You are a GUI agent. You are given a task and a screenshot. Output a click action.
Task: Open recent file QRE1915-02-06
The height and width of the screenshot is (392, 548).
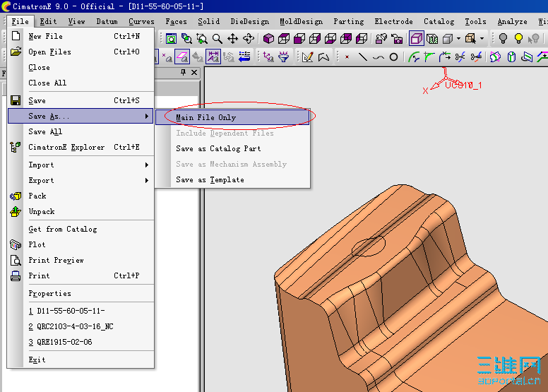point(81,342)
